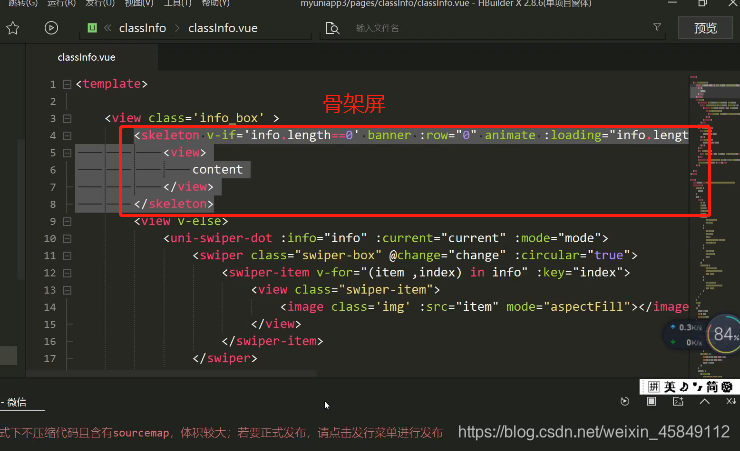Click the 拼 IME mode icon
Viewport: 740px width, 451px height.
pyautogui.click(x=653, y=387)
